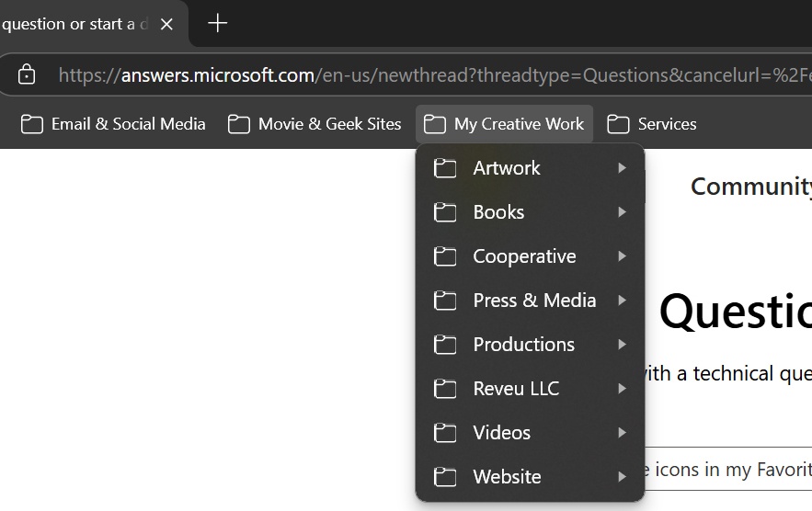
Task: Click folder icon beside Movie & Geek Sites
Action: tap(239, 124)
